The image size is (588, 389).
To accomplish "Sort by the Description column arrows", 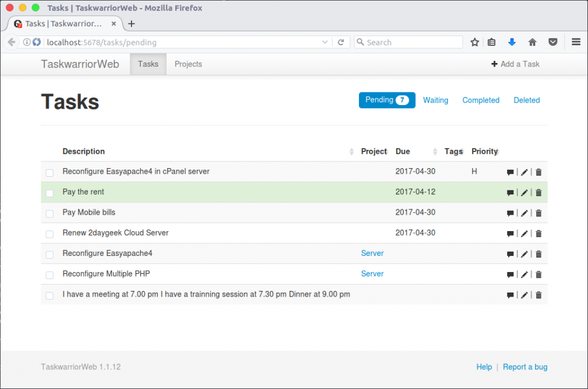I will pyautogui.click(x=351, y=151).
